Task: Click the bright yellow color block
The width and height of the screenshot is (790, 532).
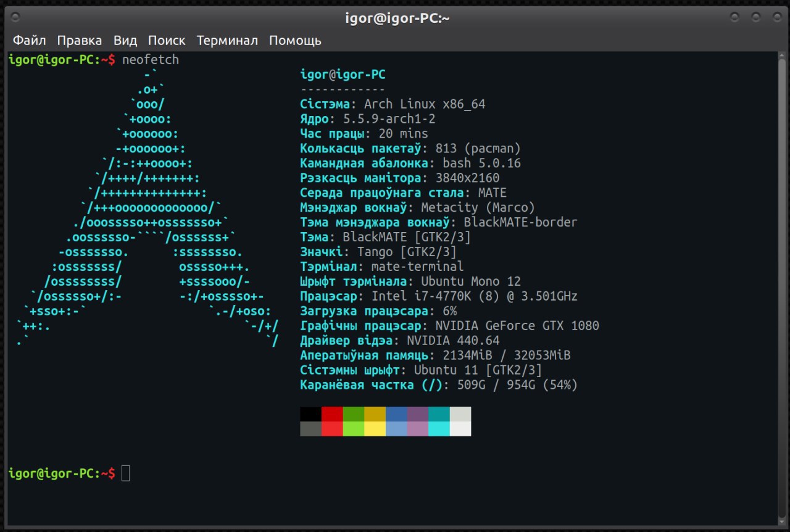Action: (375, 429)
